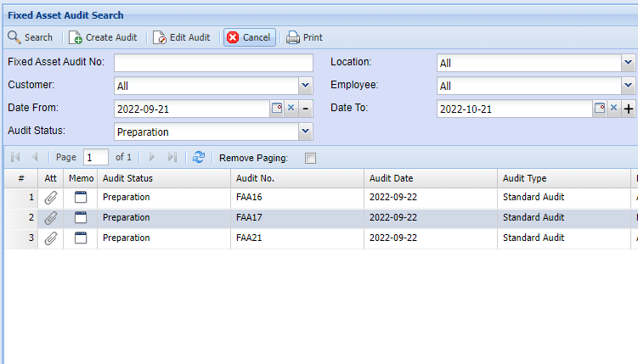Open the Date From calendar picker
Screen dimensions: 638x364
(x=276, y=109)
